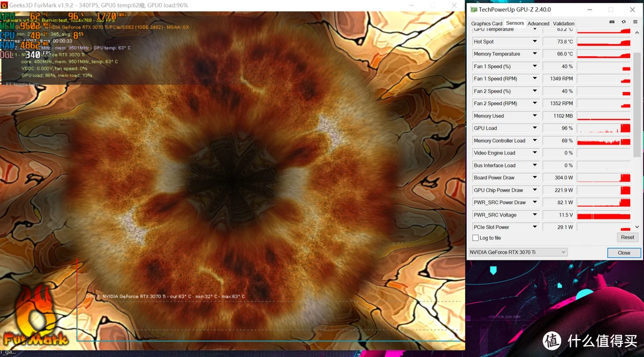The height and width of the screenshot is (357, 644).
Task: Click the FurMark flame logo
Action: click(x=35, y=316)
